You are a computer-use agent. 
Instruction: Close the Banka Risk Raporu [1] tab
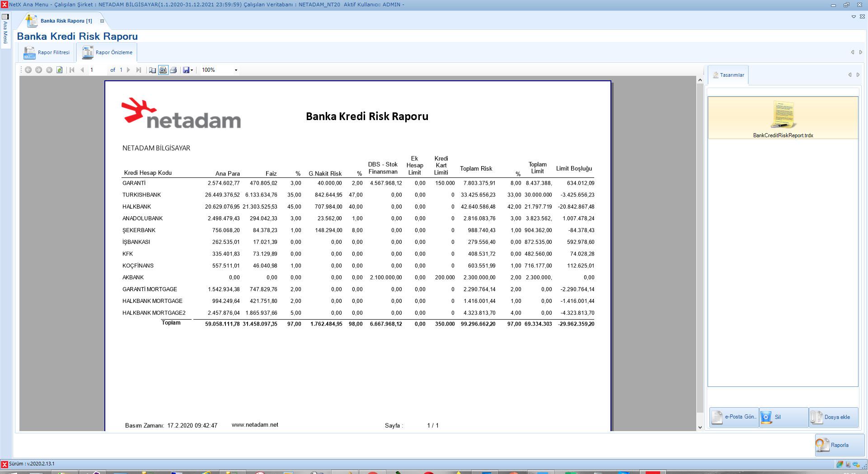coord(102,21)
